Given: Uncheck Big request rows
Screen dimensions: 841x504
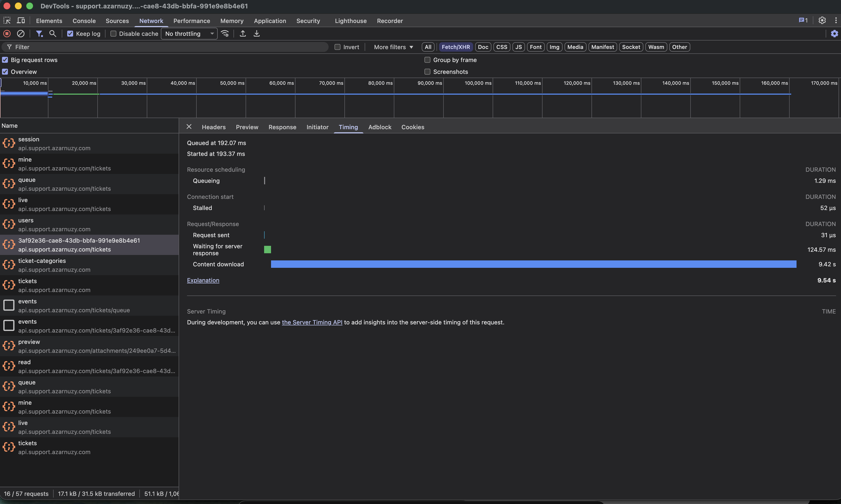Looking at the screenshot, I should [x=5, y=60].
